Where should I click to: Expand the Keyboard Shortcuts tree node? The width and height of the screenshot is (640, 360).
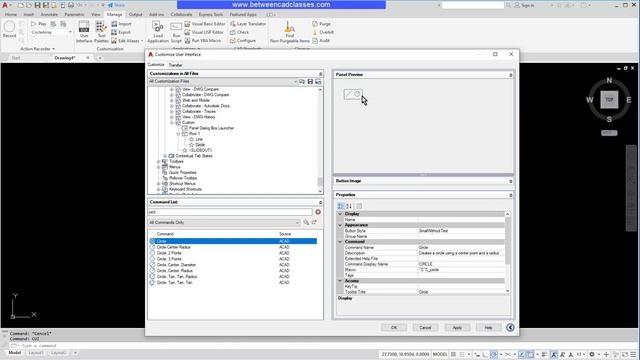point(158,189)
